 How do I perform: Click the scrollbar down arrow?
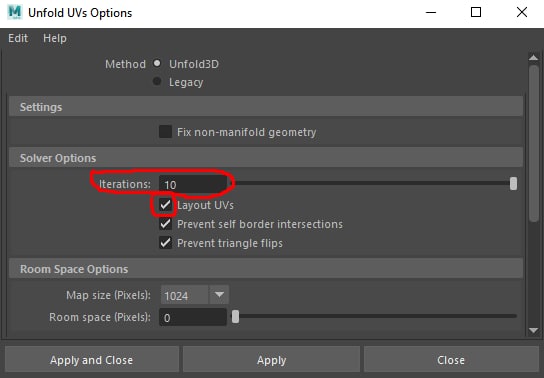click(534, 330)
